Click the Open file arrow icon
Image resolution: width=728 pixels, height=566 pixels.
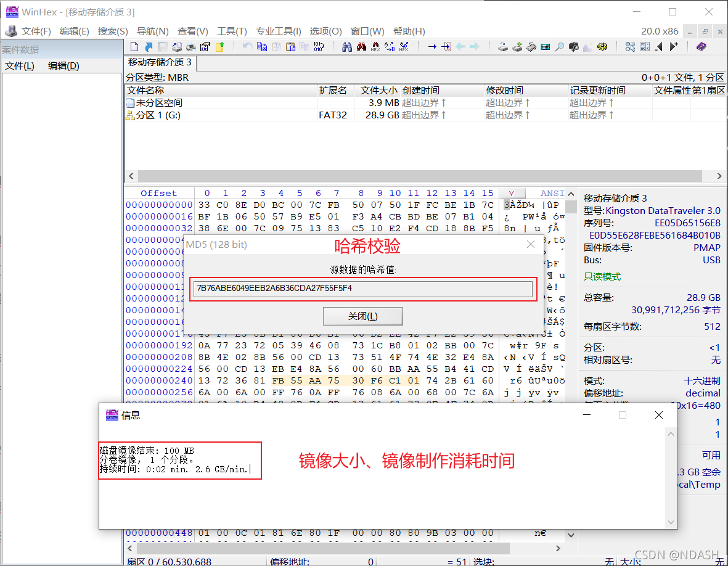149,46
